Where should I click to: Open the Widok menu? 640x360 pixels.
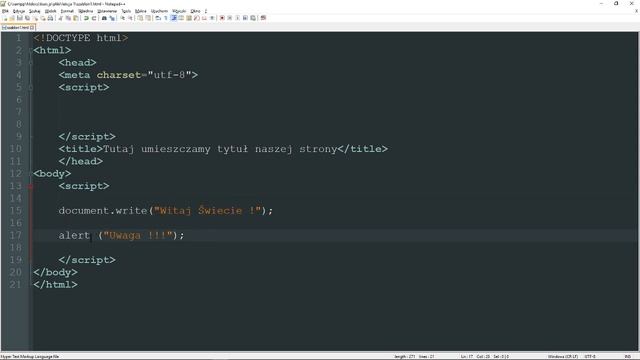pyautogui.click(x=51, y=11)
